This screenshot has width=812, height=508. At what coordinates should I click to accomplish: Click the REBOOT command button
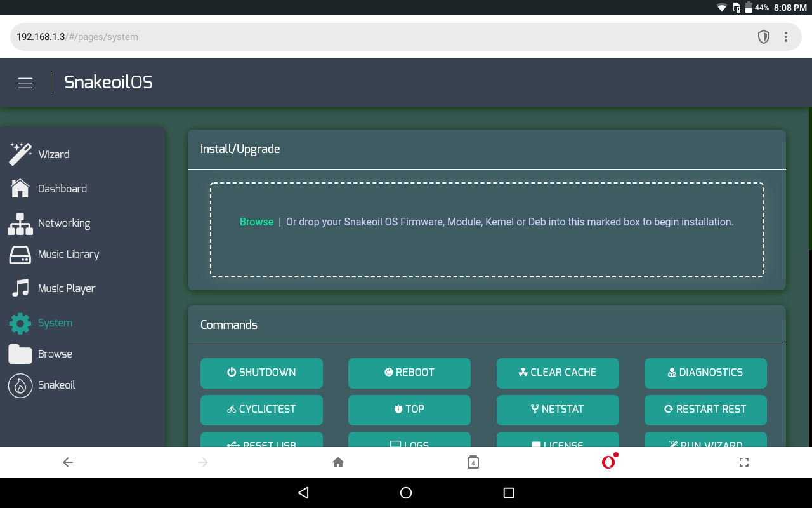pyautogui.click(x=409, y=373)
